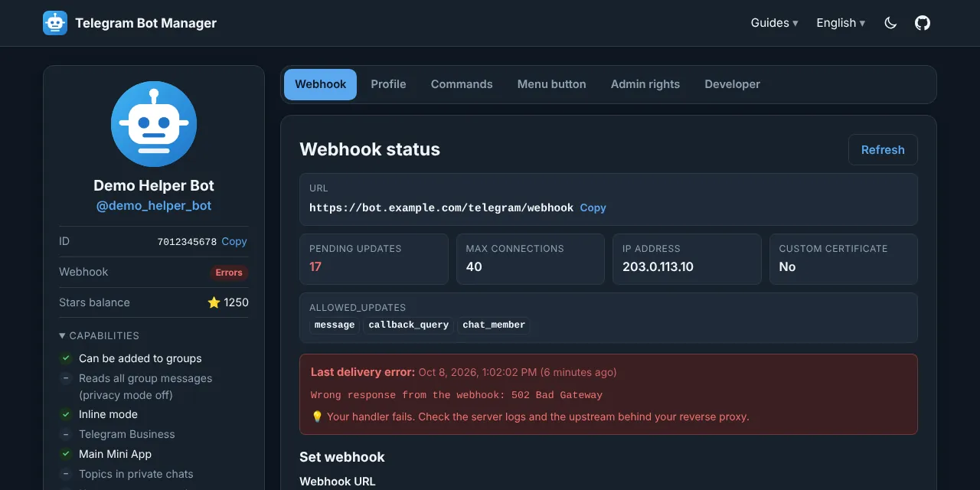Click the Demo Helper Bot avatar
The image size is (980, 490).
click(154, 124)
